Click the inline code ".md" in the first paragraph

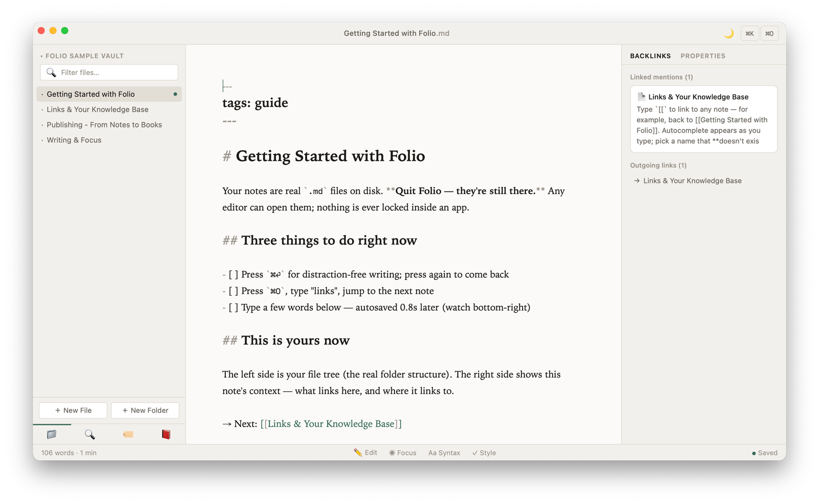pos(316,191)
